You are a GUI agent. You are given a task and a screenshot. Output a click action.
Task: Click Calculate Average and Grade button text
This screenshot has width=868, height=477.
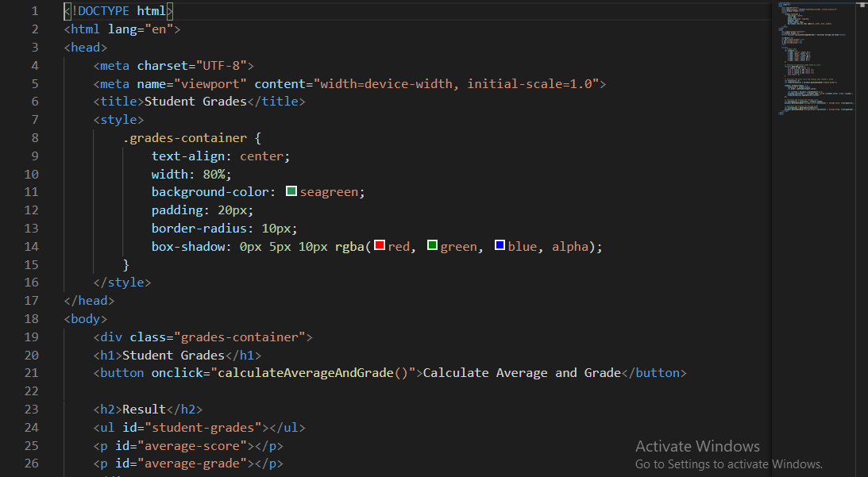point(522,373)
